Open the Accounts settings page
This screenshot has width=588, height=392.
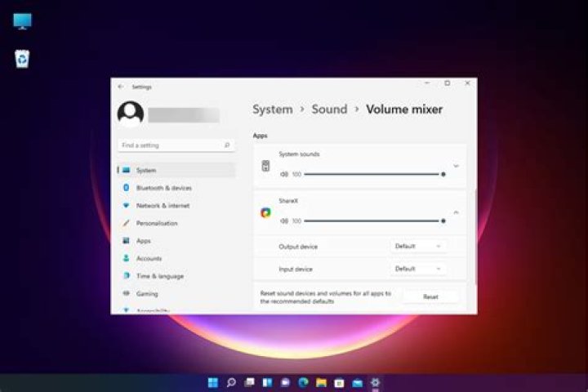click(149, 258)
